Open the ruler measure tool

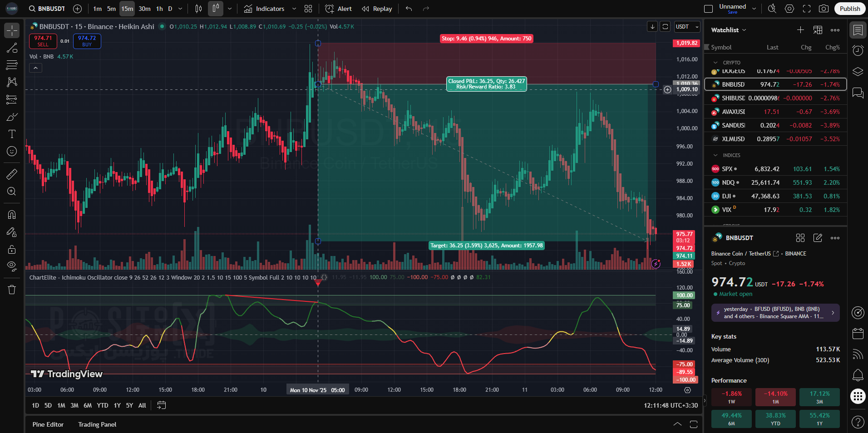click(x=12, y=174)
